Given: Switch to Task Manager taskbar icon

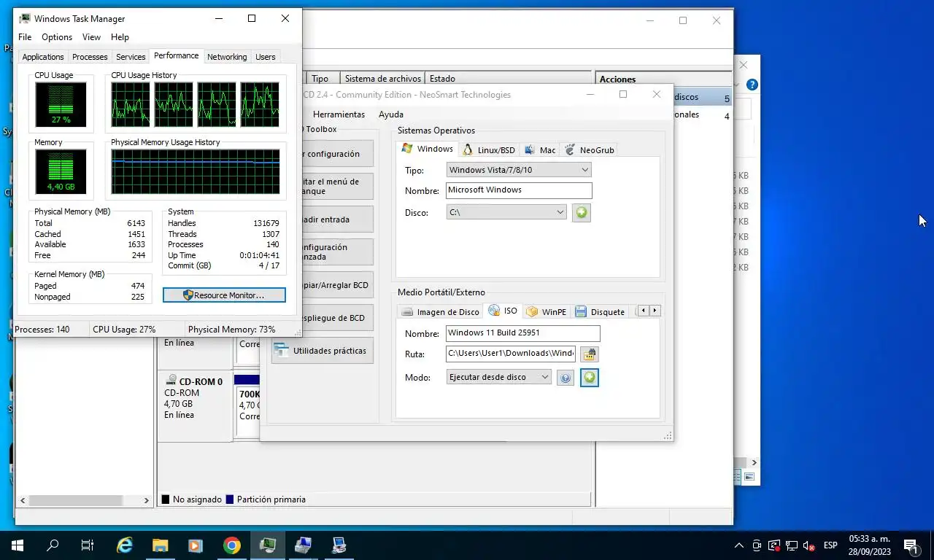Looking at the screenshot, I should pyautogui.click(x=267, y=545).
